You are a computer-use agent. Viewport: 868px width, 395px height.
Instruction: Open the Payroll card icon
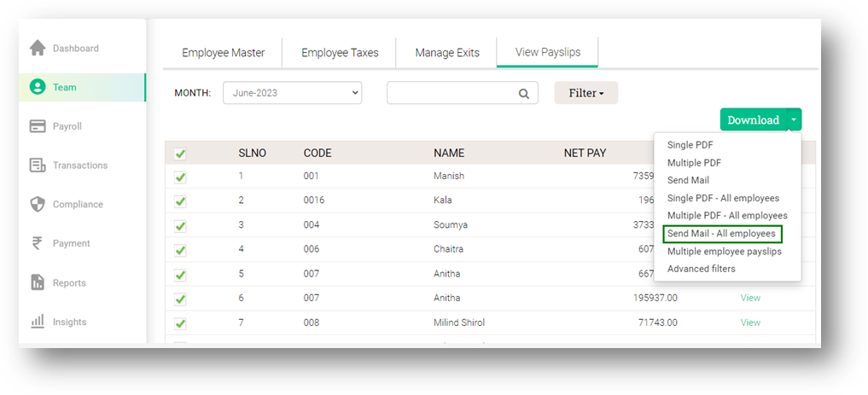37,126
